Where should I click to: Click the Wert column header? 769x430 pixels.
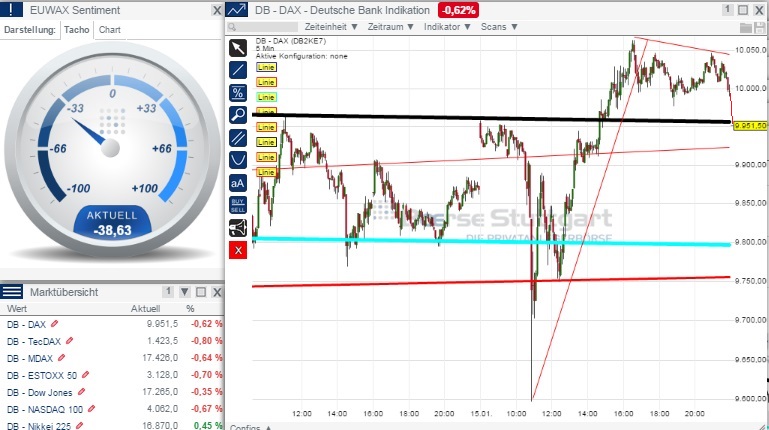[x=17, y=308]
